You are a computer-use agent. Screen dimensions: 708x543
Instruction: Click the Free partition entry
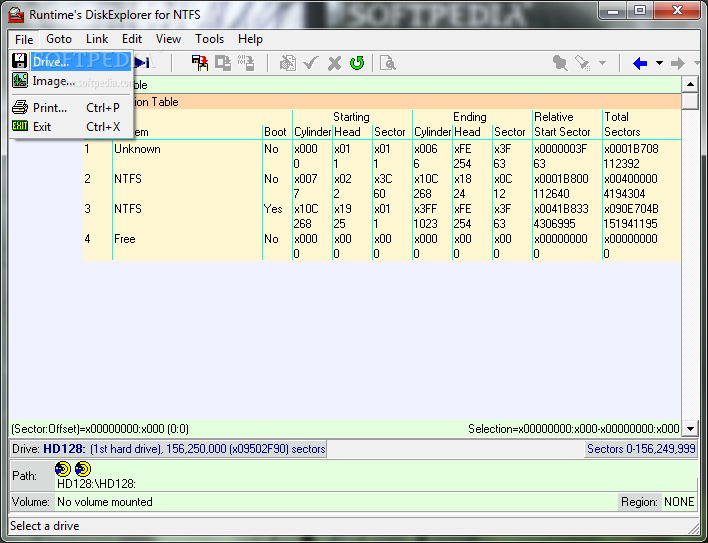tap(125, 239)
